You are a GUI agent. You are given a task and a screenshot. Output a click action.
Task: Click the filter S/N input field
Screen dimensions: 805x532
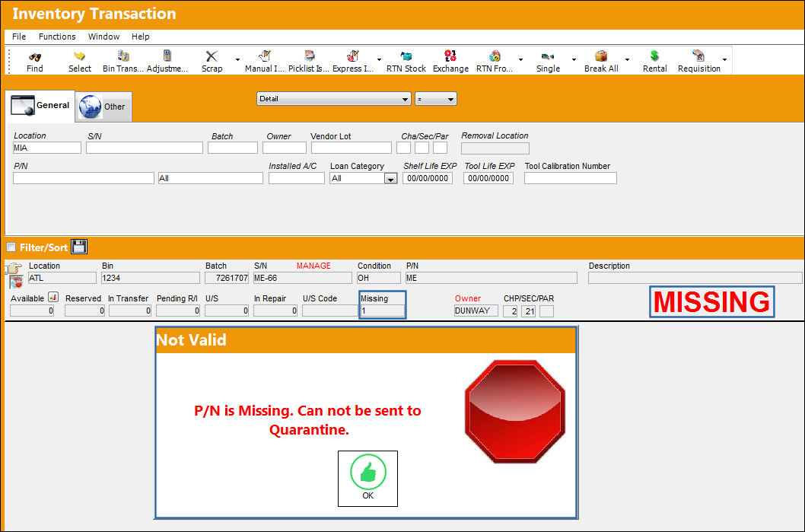[145, 148]
